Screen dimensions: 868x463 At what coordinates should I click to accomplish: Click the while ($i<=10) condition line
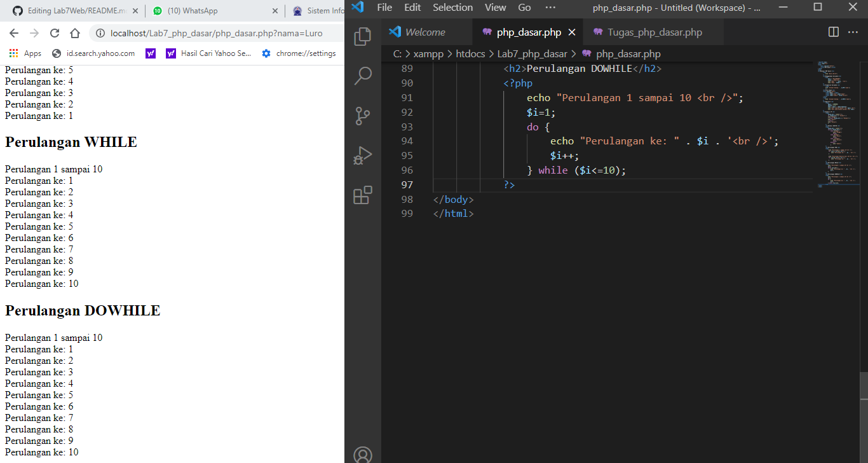click(576, 170)
